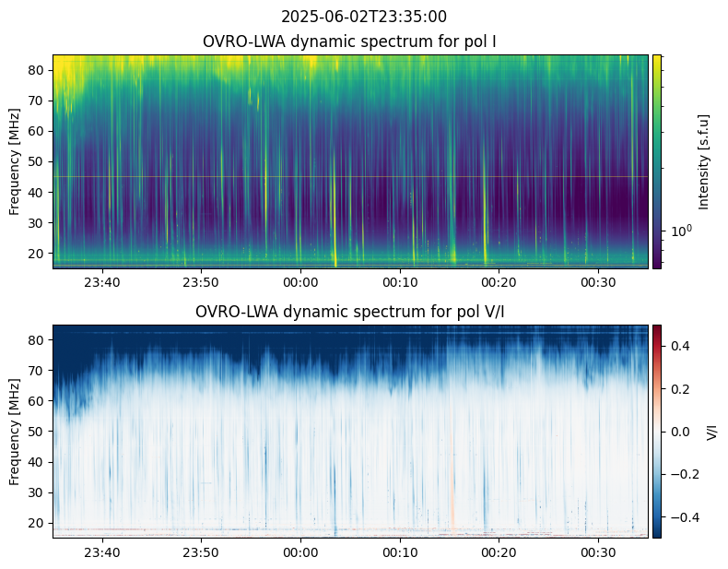Select the bottom plot's Frequency [MHz] axis label
The image size is (728, 569).
tap(15, 431)
